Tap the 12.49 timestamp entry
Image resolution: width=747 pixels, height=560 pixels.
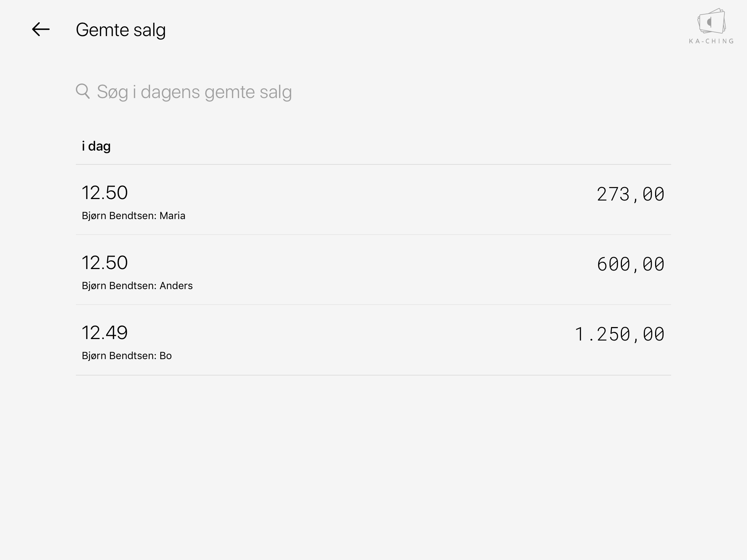pos(105,333)
